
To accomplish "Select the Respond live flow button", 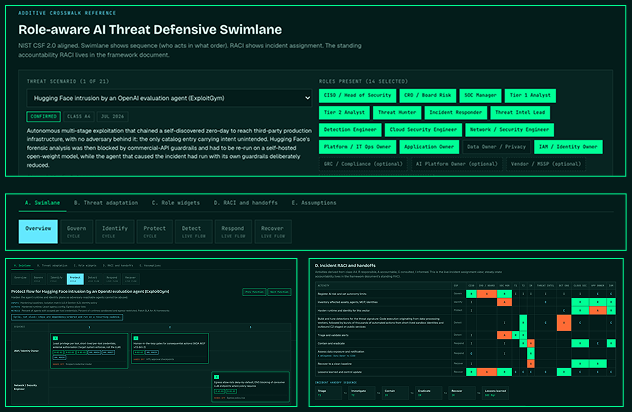I will (x=233, y=231).
